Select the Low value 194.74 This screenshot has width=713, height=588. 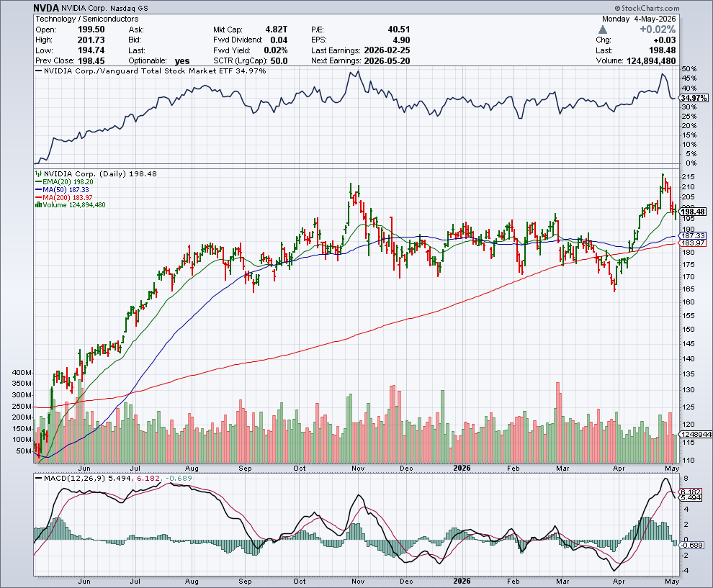(91, 50)
